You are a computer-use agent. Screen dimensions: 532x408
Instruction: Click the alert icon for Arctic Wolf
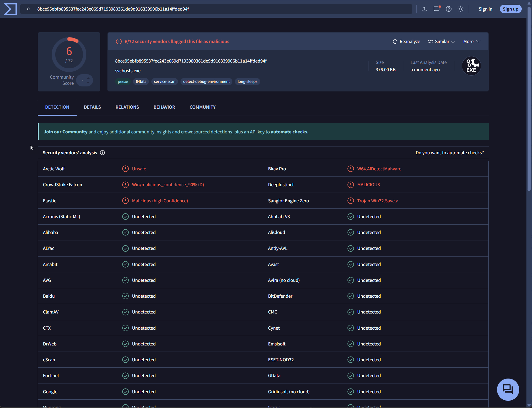(x=126, y=169)
